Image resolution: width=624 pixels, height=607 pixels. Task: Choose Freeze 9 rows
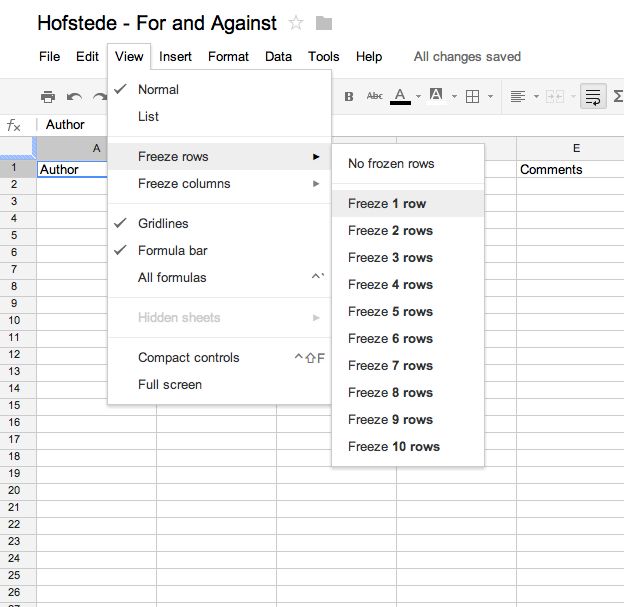408,420
